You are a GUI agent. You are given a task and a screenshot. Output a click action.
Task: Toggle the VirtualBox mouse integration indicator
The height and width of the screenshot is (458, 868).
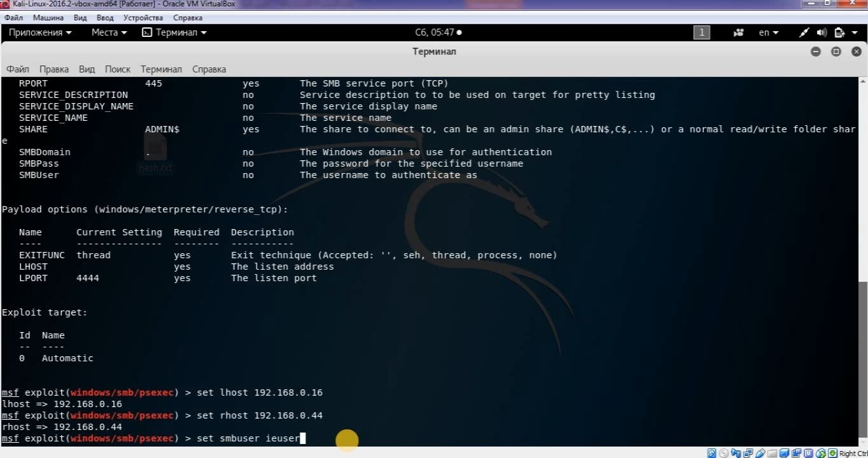point(821,454)
